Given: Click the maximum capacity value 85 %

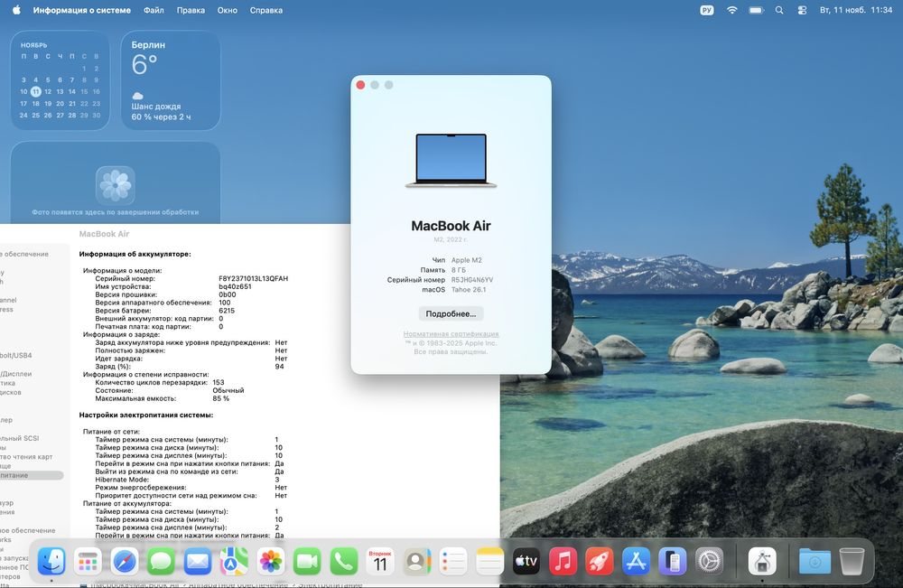Looking at the screenshot, I should [220, 398].
